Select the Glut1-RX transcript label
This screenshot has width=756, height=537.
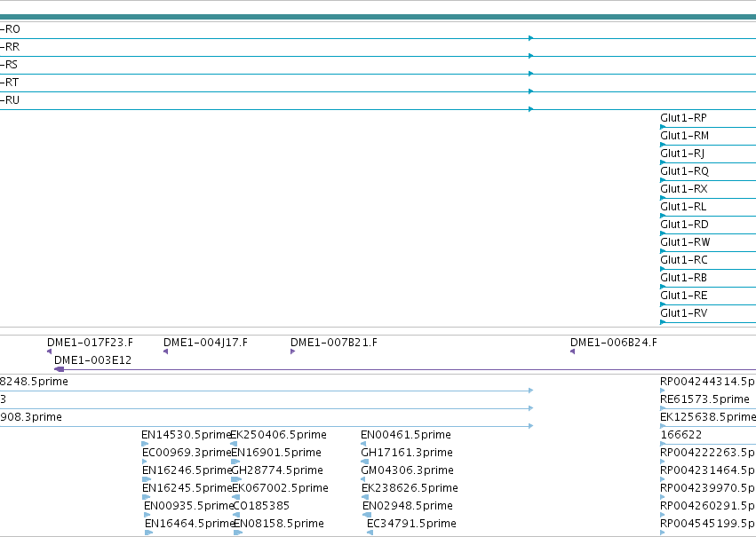tap(684, 189)
